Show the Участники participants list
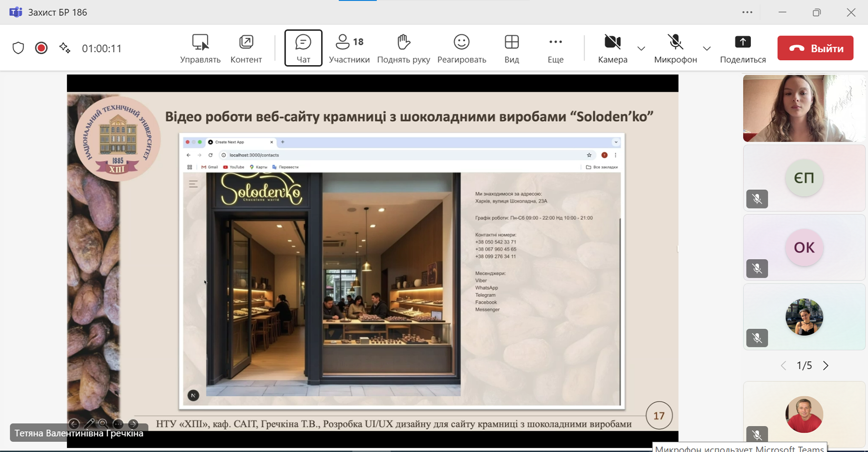Viewport: 868px width, 452px height. [349, 48]
